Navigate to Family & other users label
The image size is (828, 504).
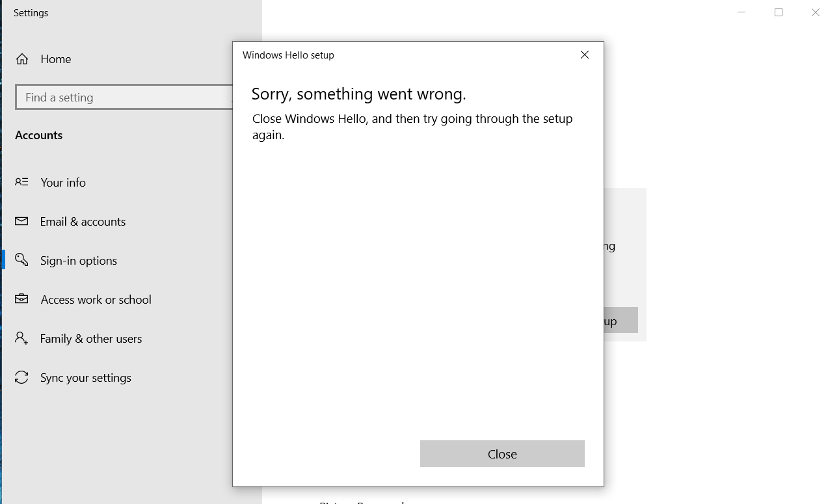pos(91,339)
